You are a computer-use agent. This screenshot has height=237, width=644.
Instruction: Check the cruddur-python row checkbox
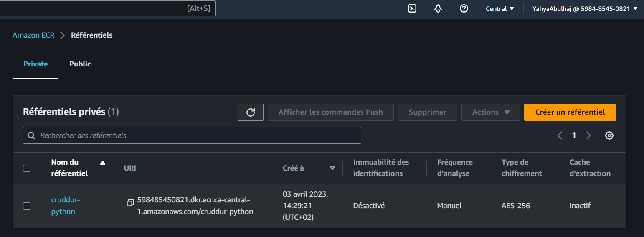(27, 206)
